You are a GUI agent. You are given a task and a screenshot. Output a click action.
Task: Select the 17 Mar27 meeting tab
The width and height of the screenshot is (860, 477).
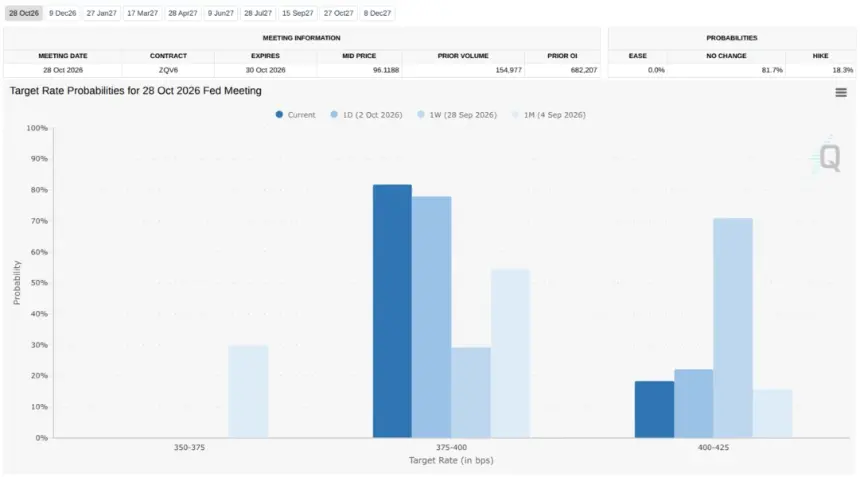[x=143, y=13]
